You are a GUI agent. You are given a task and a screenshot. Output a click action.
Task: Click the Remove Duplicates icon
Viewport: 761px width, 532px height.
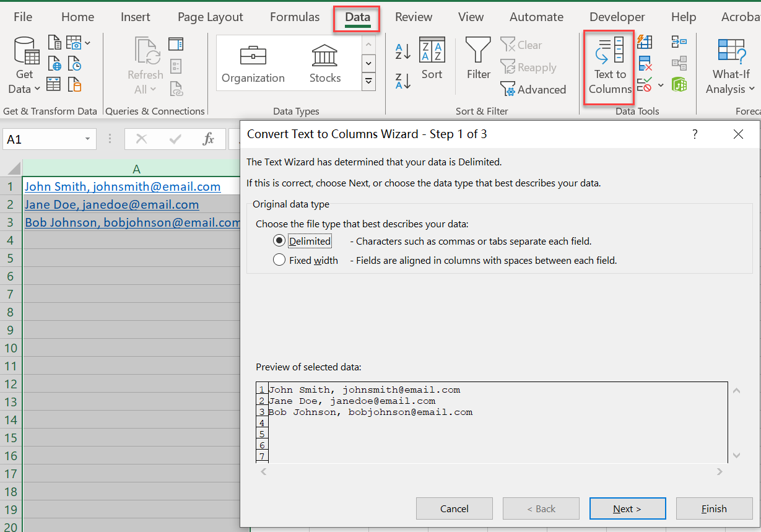[x=645, y=63]
